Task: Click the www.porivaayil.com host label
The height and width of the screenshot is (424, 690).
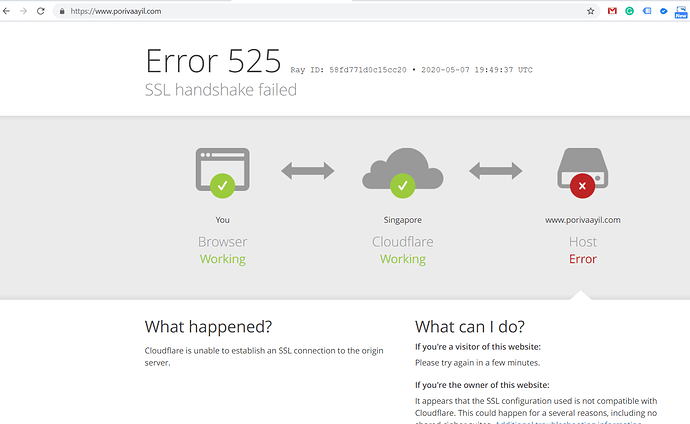Action: (583, 220)
